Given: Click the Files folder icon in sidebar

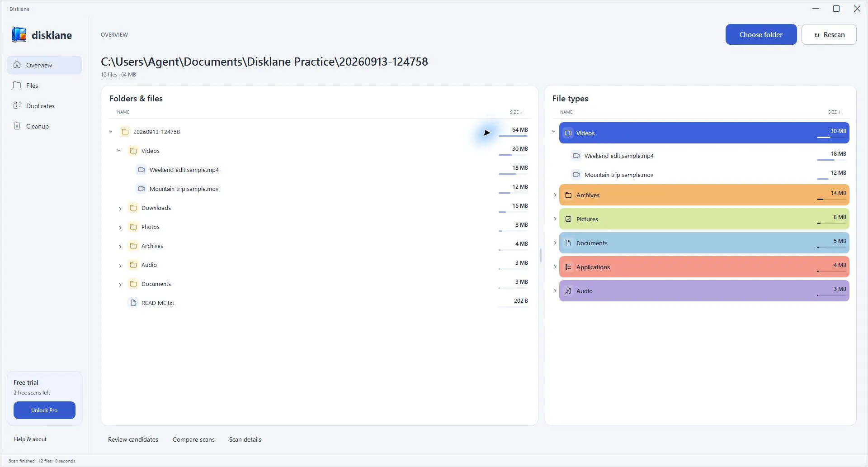Looking at the screenshot, I should (17, 85).
